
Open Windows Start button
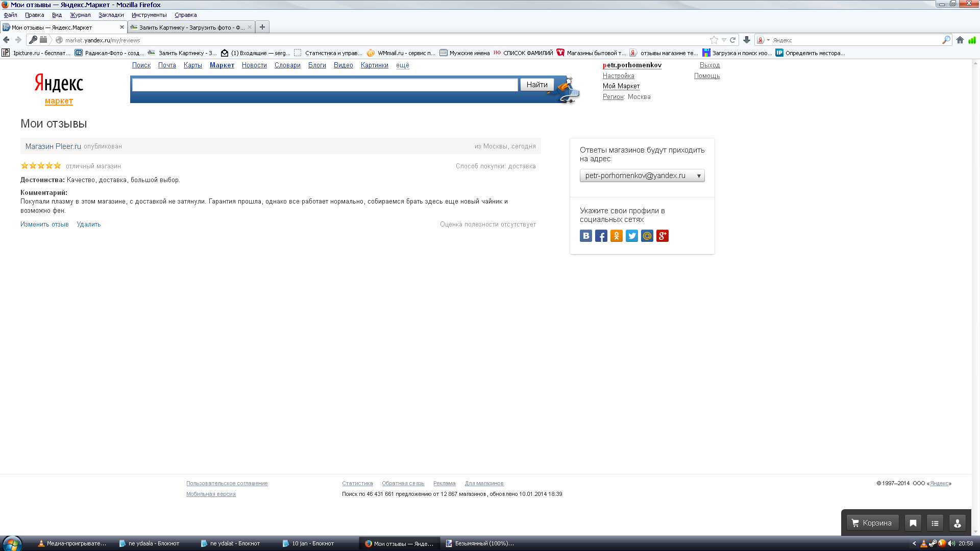click(x=11, y=543)
